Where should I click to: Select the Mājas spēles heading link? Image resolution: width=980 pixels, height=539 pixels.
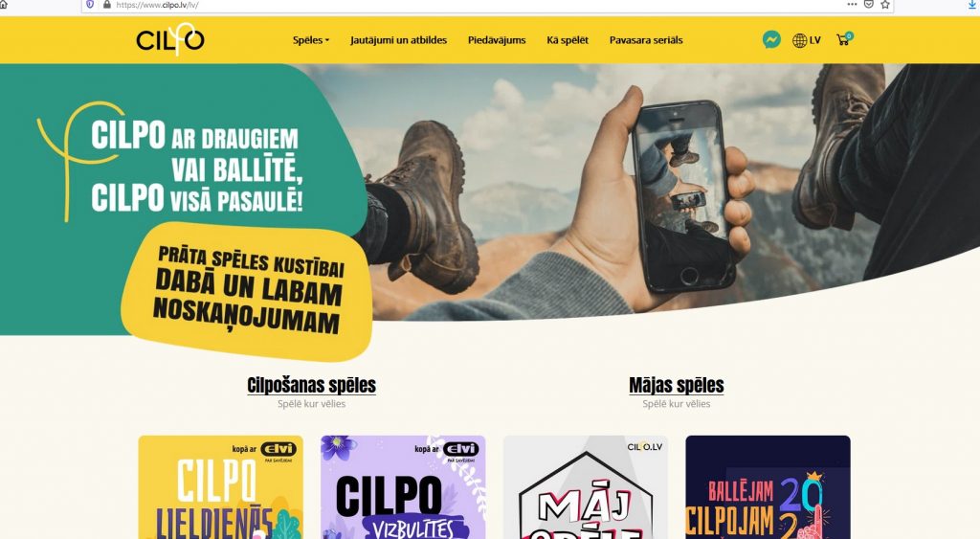point(677,385)
